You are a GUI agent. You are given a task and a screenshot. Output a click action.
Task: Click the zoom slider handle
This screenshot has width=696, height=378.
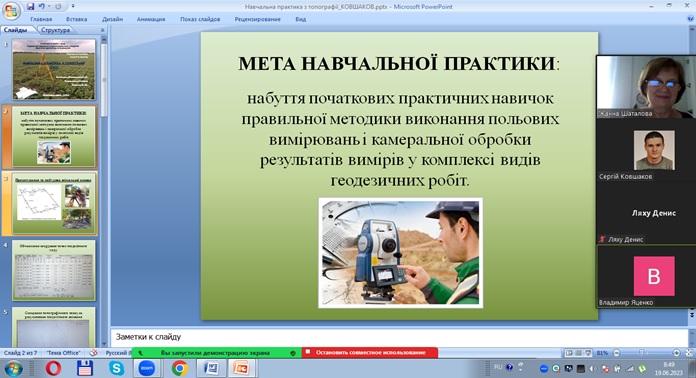click(641, 353)
